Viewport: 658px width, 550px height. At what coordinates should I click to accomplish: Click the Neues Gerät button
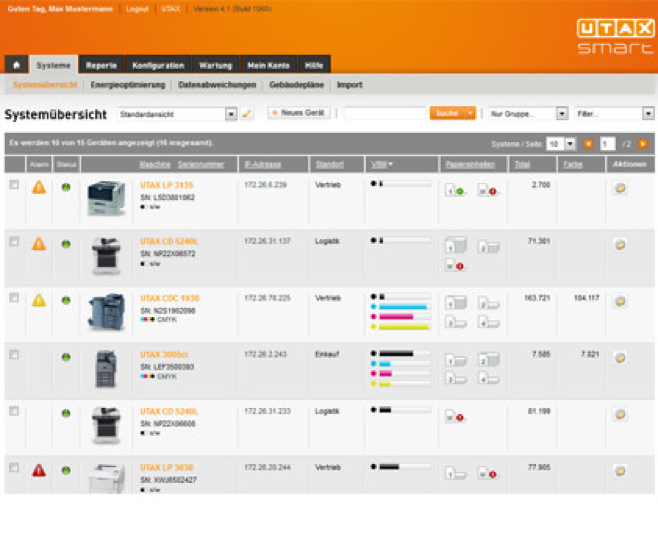point(299,113)
